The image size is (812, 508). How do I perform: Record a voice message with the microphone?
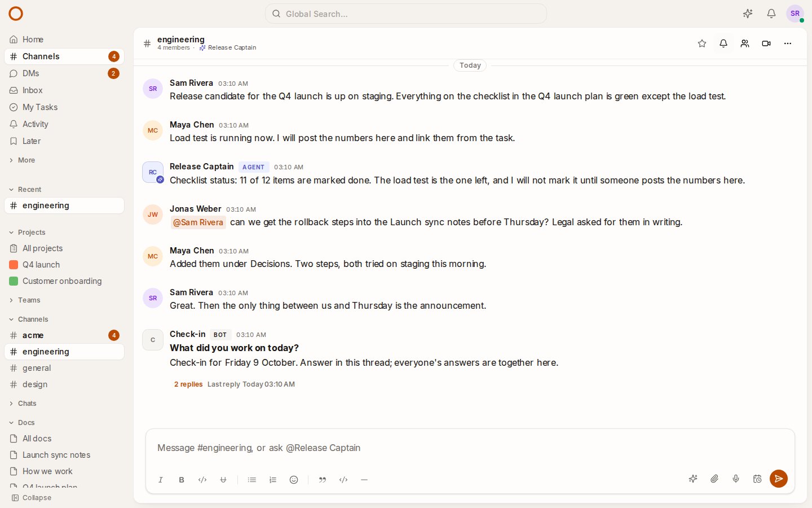[x=736, y=479]
